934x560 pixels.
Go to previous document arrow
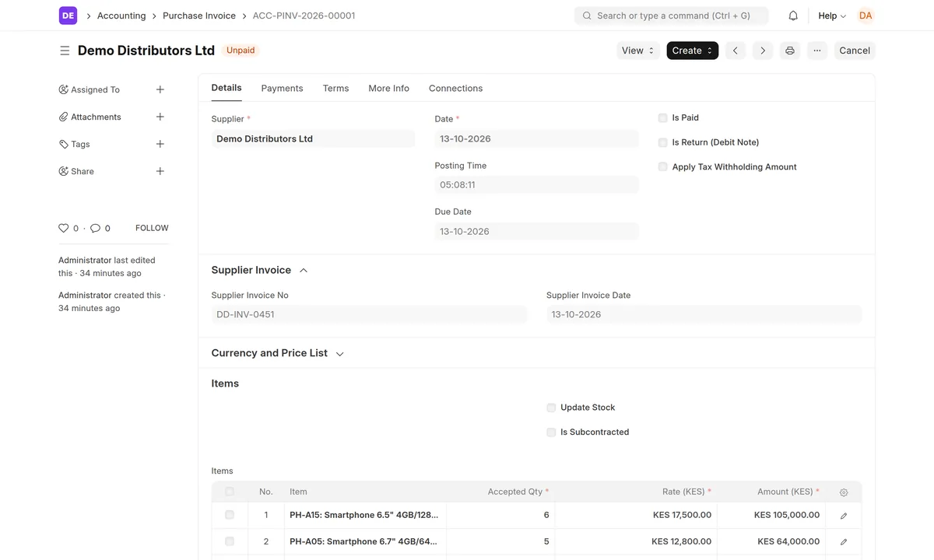[x=736, y=51]
